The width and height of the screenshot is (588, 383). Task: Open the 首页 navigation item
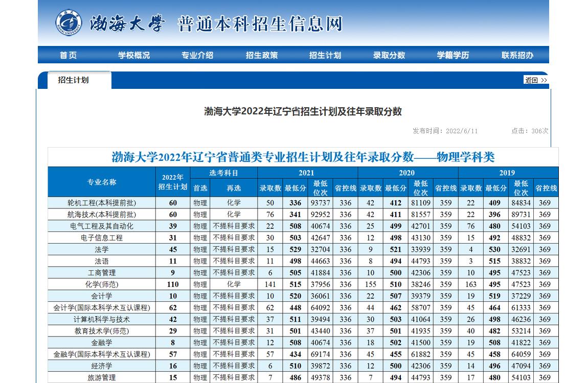tap(68, 55)
